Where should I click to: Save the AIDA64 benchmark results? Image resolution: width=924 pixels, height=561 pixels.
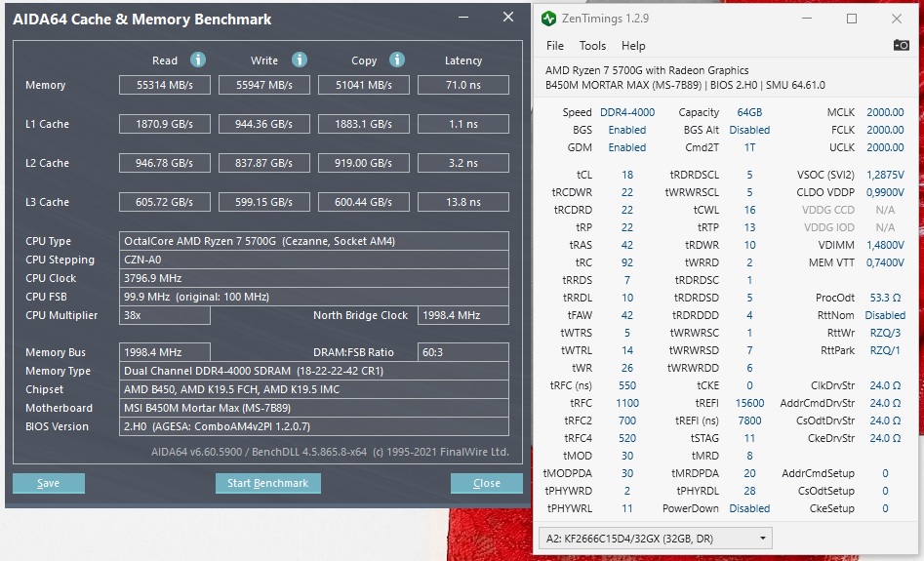49,483
